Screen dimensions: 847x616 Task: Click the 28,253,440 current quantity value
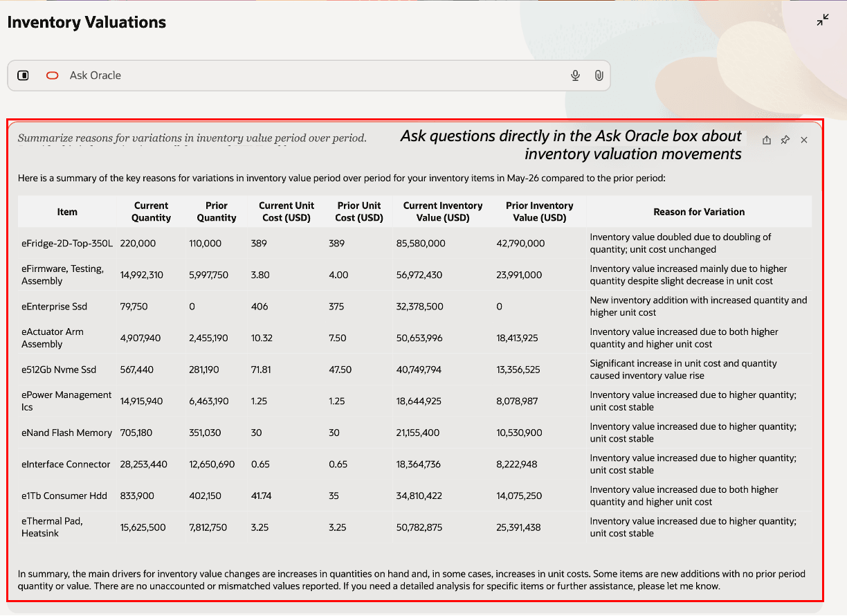coord(144,464)
